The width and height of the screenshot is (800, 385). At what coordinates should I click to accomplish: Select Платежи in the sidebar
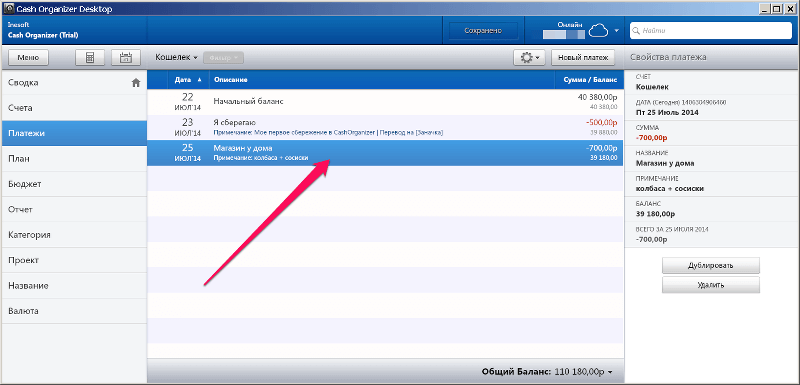pyautogui.click(x=74, y=133)
